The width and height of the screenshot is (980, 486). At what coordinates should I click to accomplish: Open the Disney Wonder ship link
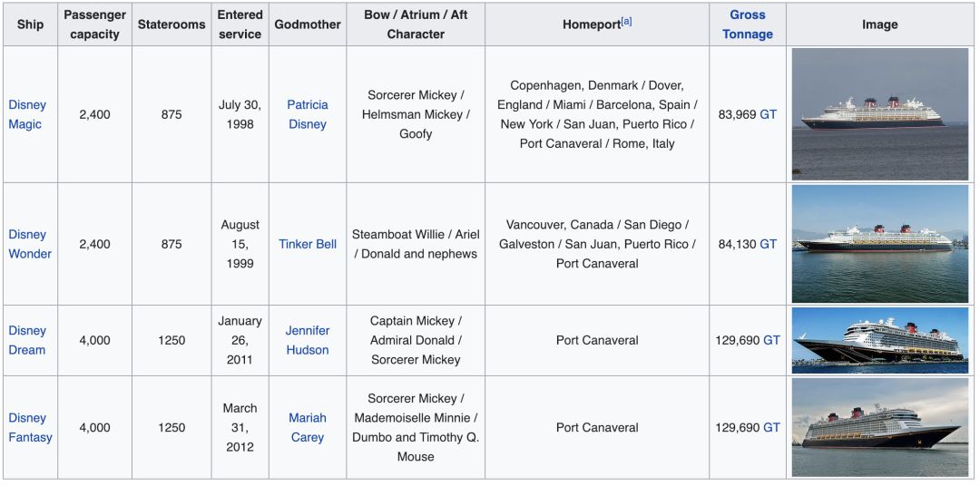click(x=30, y=244)
